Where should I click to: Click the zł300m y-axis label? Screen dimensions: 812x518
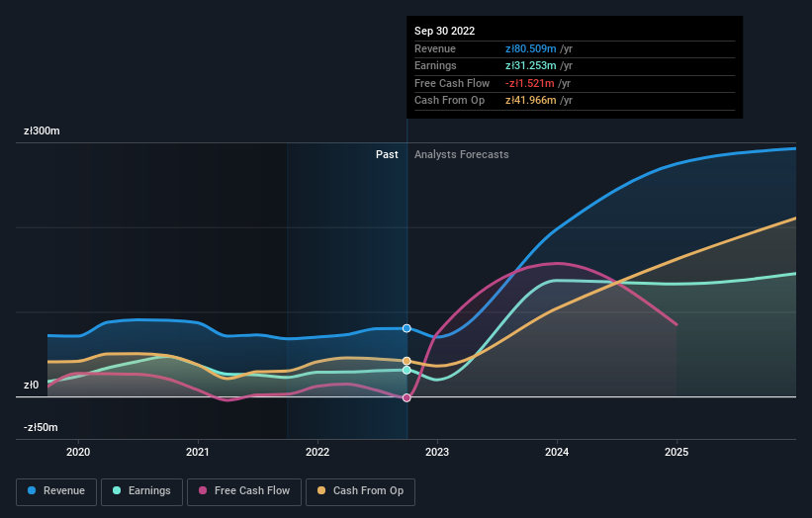[42, 130]
